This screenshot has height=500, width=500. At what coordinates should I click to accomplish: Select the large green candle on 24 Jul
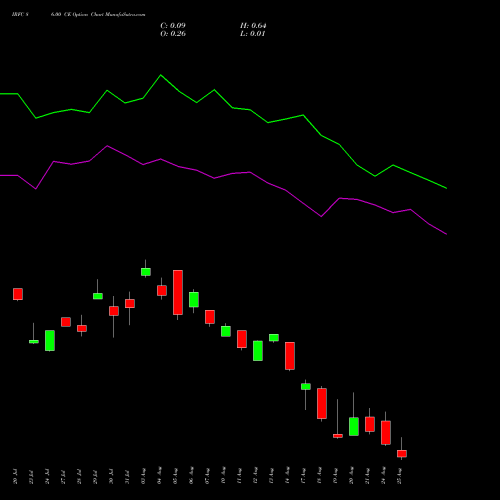coord(50,340)
